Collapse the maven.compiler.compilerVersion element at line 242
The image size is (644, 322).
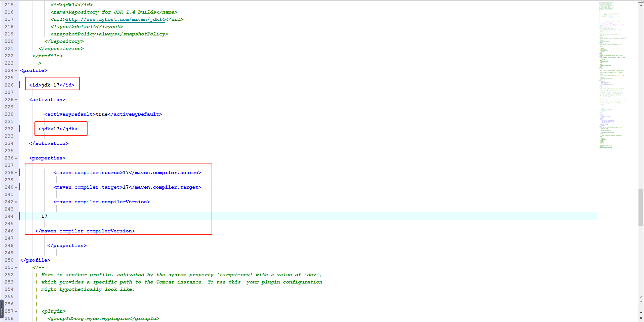(x=16, y=202)
